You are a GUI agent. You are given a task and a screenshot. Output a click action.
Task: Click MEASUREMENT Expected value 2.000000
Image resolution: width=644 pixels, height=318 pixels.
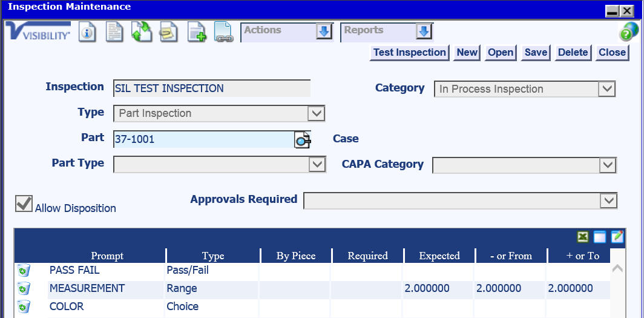coord(427,288)
